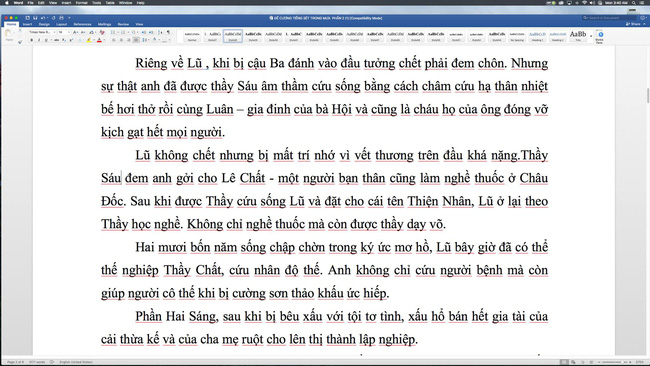
Task: Apply yellow text highlight color
Action: click(89, 40)
